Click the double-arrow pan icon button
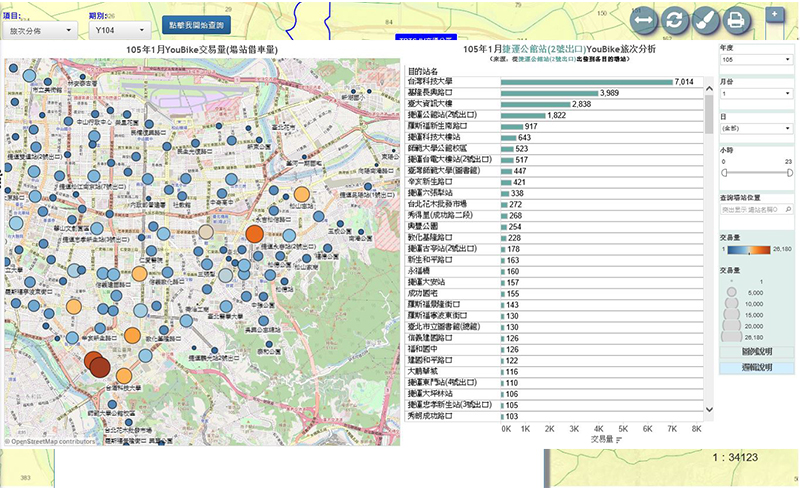This screenshot has height=491, width=800. pyautogui.click(x=643, y=20)
